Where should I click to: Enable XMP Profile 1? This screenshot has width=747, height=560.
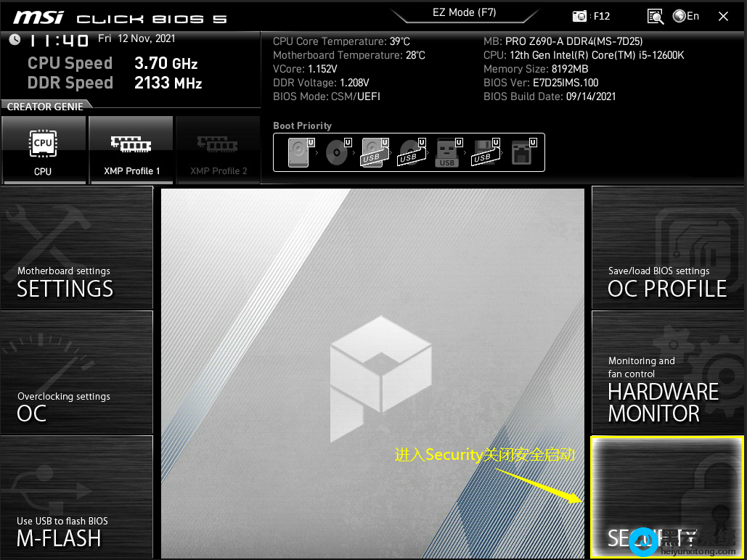[x=131, y=150]
